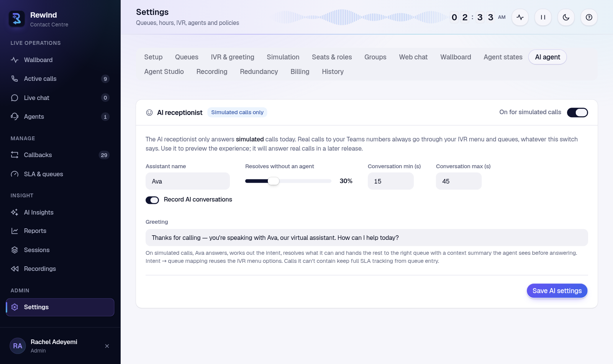Viewport: 613px width, 364px height.
Task: Click the Greeting text field
Action: coord(367,238)
